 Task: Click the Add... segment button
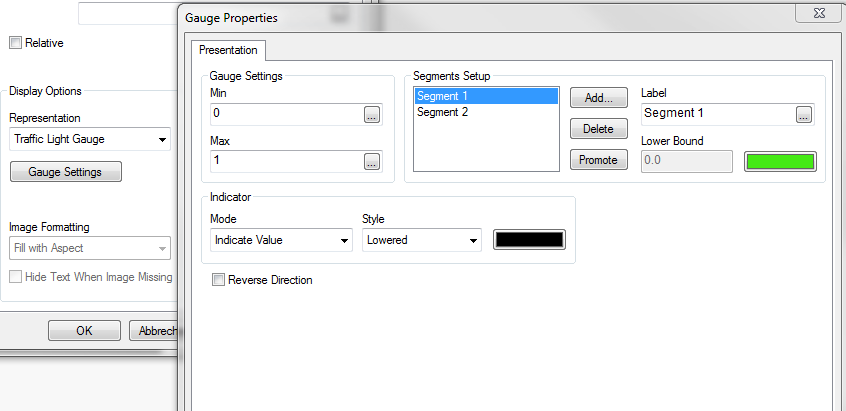tap(598, 98)
